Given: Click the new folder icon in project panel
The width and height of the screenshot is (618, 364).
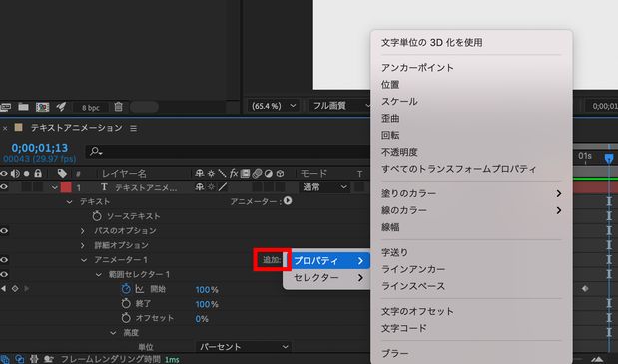Looking at the screenshot, I should pyautogui.click(x=23, y=107).
